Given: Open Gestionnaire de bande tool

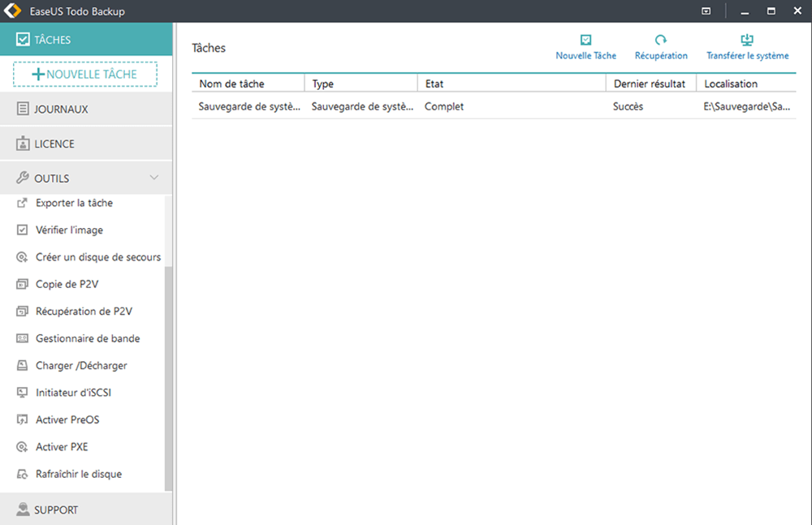Looking at the screenshot, I should click(x=88, y=338).
